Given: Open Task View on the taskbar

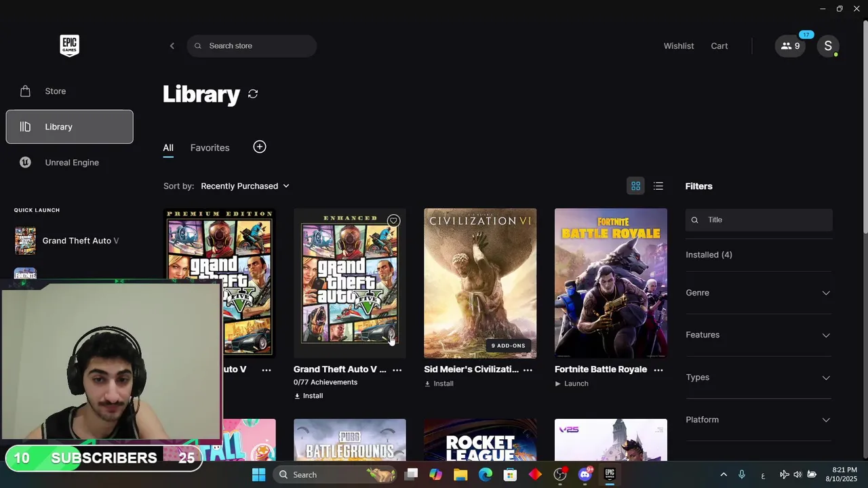Looking at the screenshot, I should click(x=411, y=474).
